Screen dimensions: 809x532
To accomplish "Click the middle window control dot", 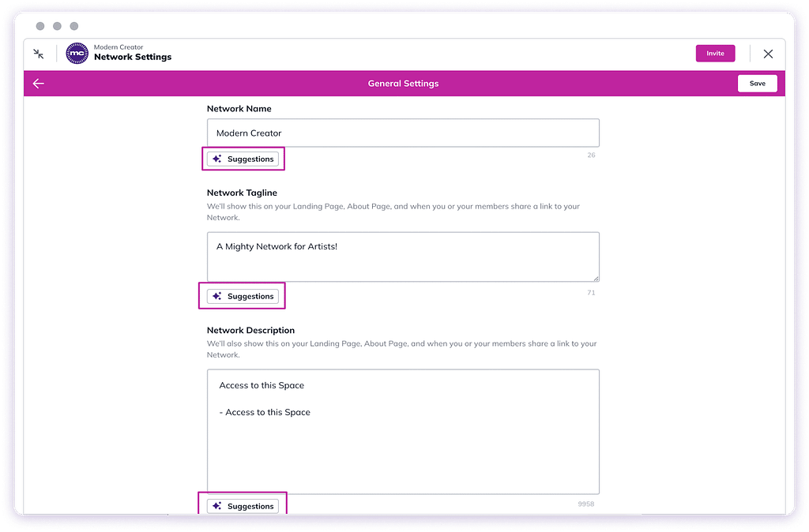I will point(57,26).
